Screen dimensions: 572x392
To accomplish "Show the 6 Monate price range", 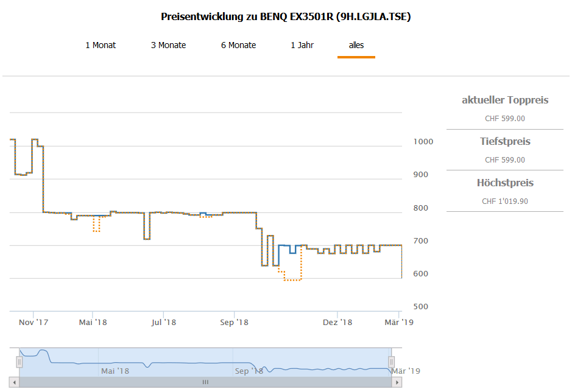I will [x=238, y=45].
